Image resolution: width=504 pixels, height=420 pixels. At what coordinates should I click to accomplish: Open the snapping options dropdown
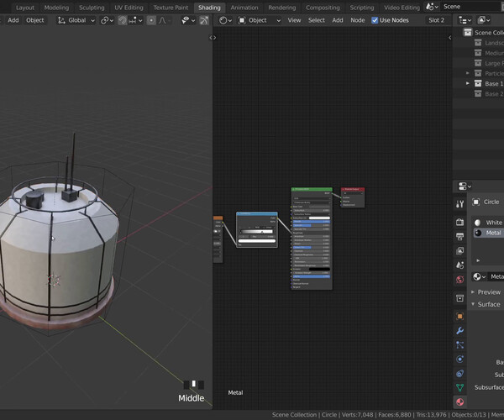pyautogui.click(x=135, y=20)
